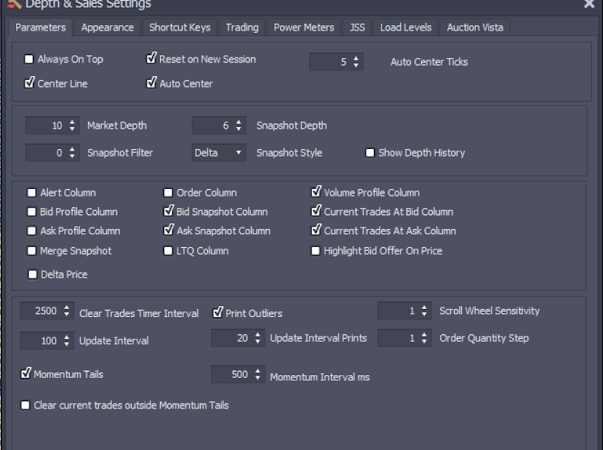Enable the Always On Top checkbox
Image resolution: width=603 pixels, height=450 pixels.
tap(29, 60)
